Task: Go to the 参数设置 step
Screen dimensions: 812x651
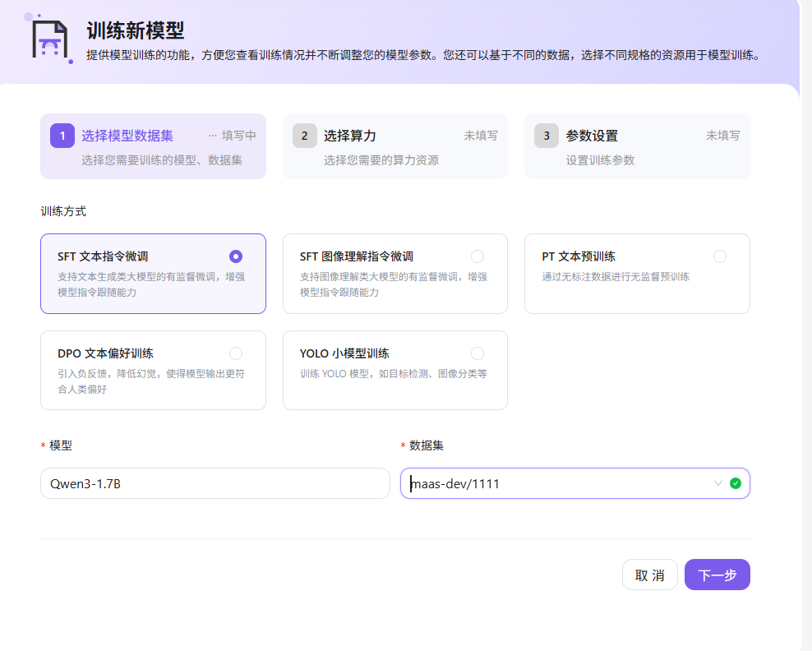Action: point(637,148)
